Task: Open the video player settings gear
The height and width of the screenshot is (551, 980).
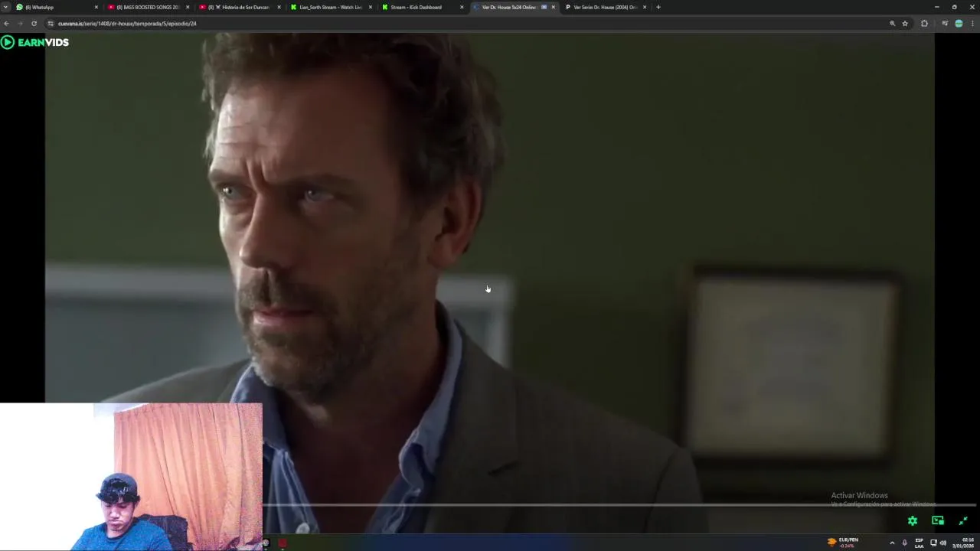Action: coord(913,520)
